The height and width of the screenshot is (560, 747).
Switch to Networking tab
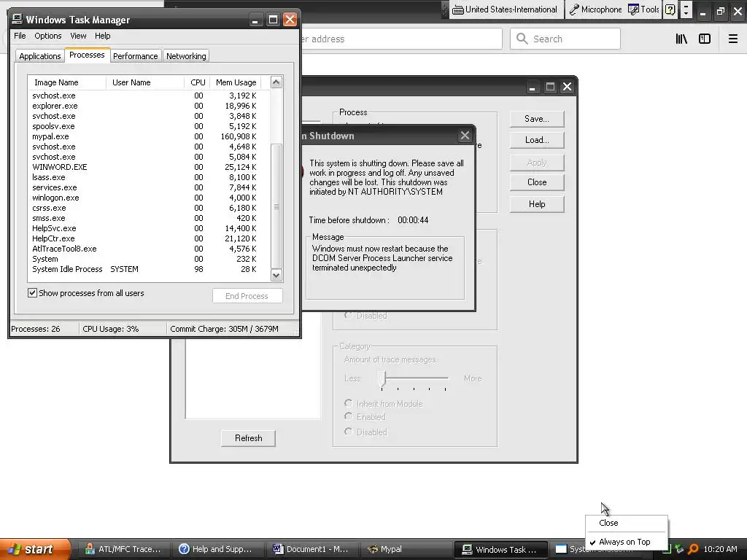(x=186, y=55)
